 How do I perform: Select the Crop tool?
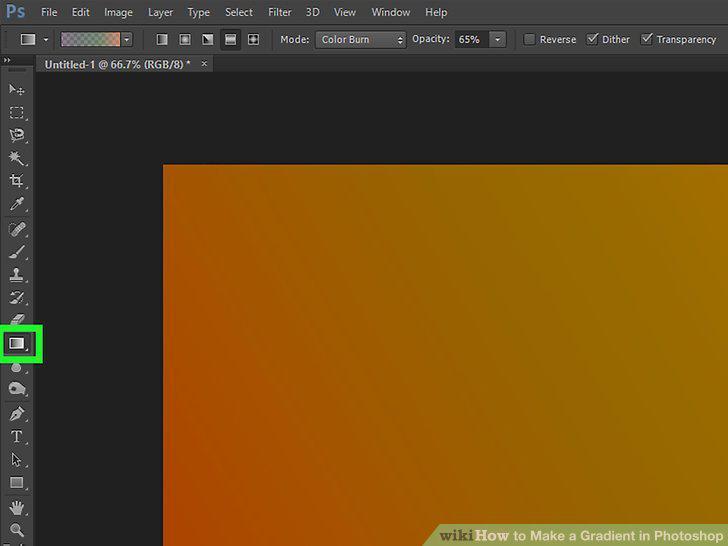coord(17,180)
